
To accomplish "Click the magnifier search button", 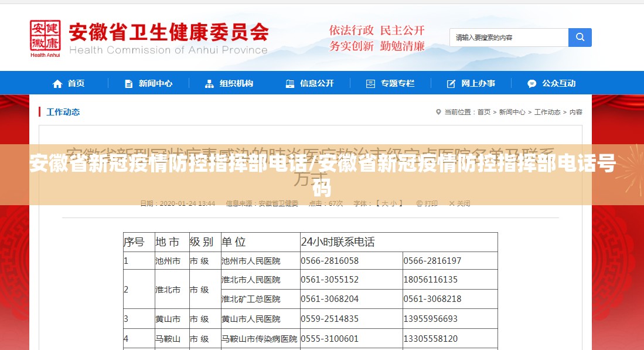I will 580,38.
